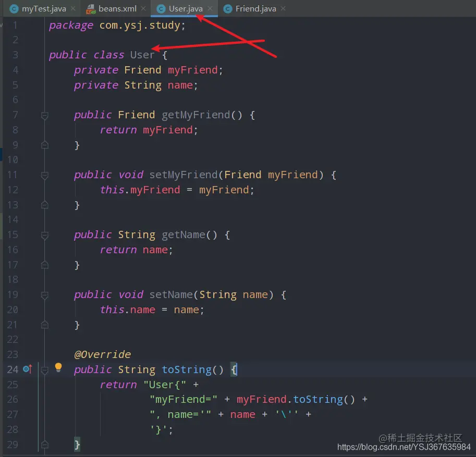Screen dimensions: 476x457
Task: Click line number 1 in the gutter
Action: tap(15, 25)
